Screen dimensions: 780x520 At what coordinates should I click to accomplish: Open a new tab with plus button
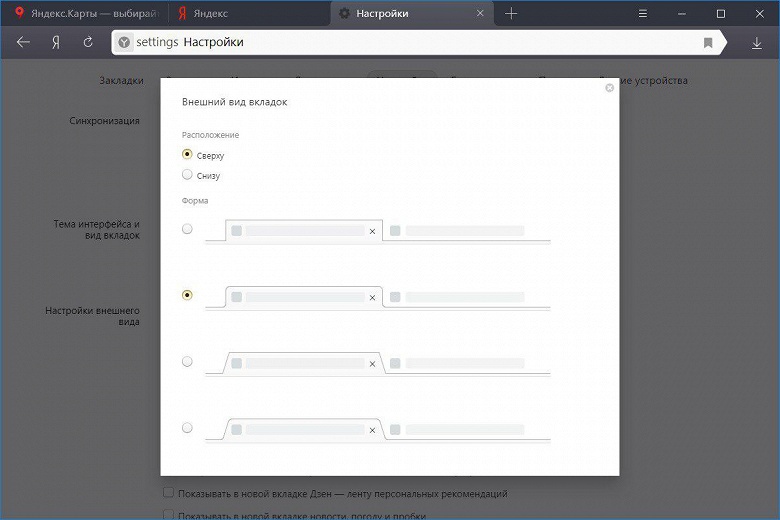coord(511,13)
